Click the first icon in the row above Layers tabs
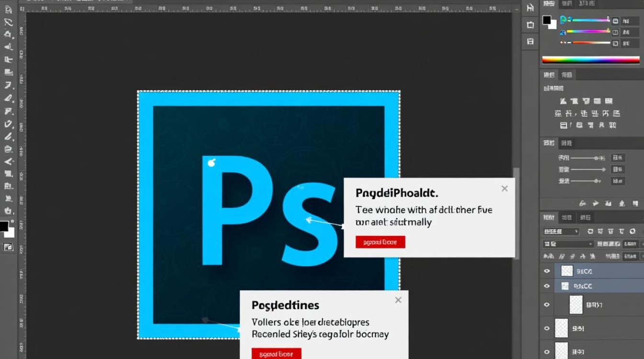The width and height of the screenshot is (644, 359). 583,203
